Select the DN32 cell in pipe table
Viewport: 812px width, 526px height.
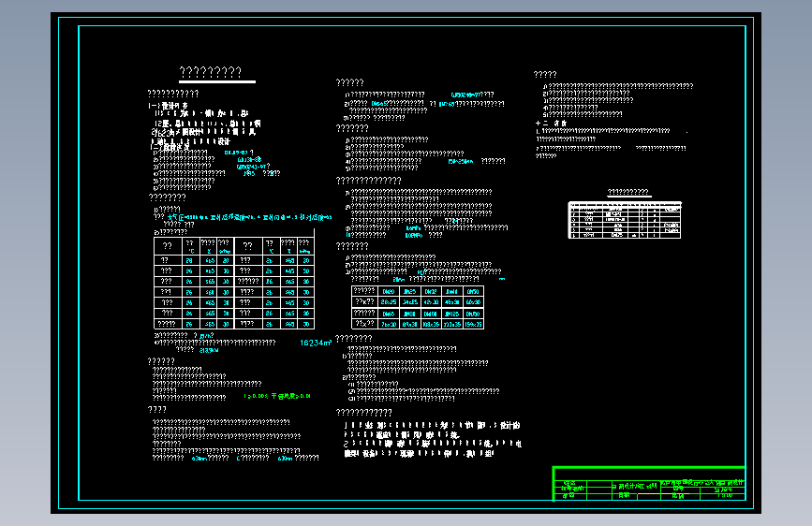click(x=431, y=291)
